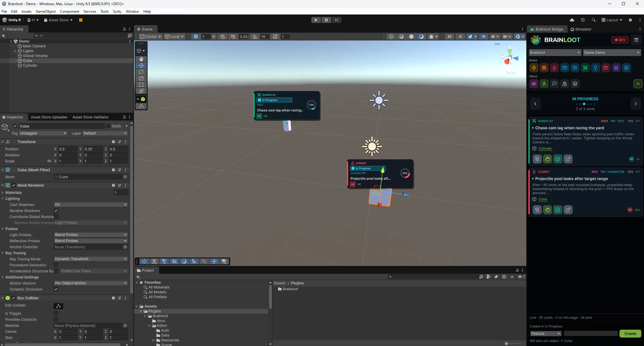Viewport: 644px width, 346px height.
Task: Toggle Is Trigger checkbox
Action: click(56, 313)
